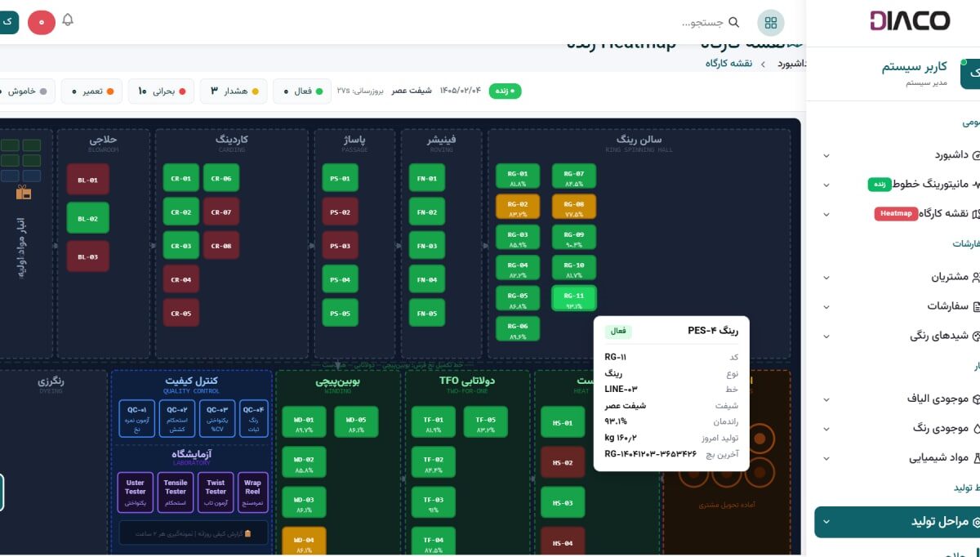
Task: Click the red zero counter badge
Action: pyautogui.click(x=42, y=22)
